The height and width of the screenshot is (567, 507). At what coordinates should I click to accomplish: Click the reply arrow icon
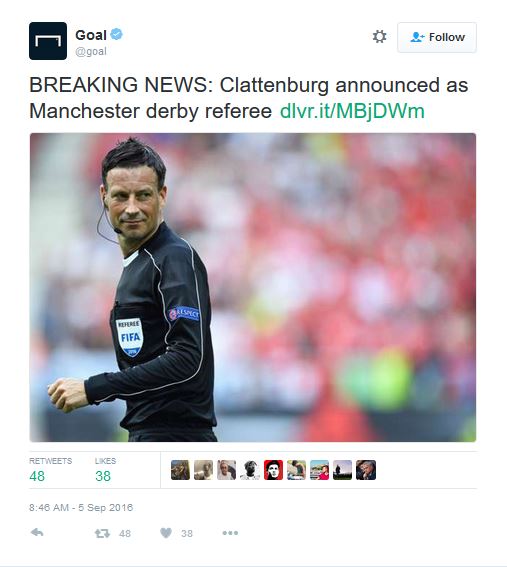pos(37,532)
